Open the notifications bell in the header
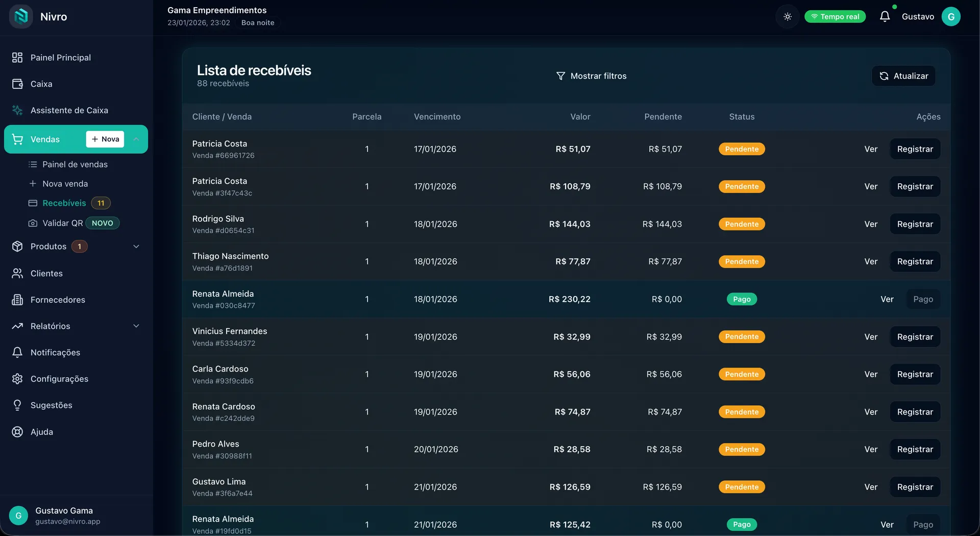Screen dimensions: 980x536 [885, 17]
